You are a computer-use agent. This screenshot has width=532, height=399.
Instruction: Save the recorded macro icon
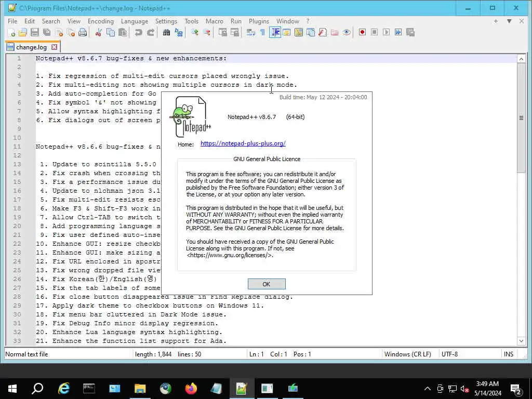(x=410, y=32)
